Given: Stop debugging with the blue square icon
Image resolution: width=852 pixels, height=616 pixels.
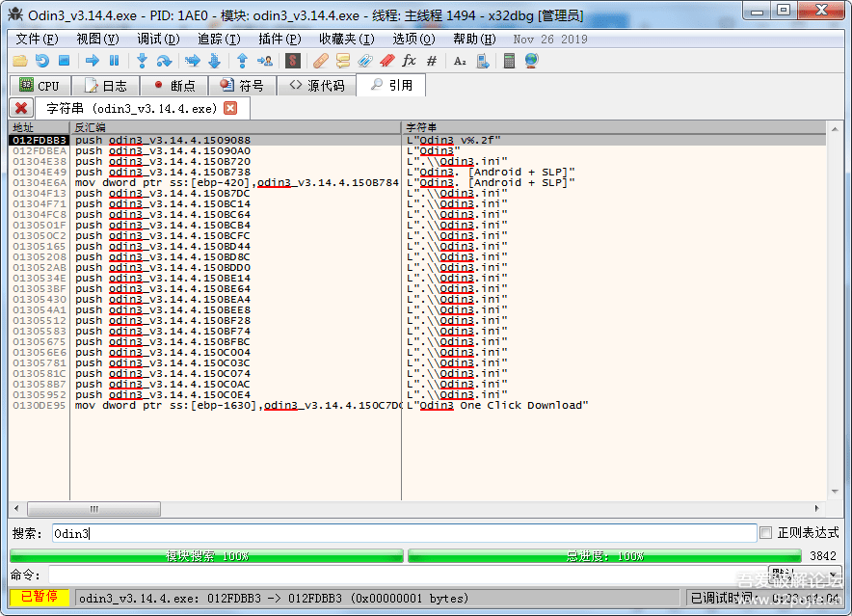Looking at the screenshot, I should (x=64, y=61).
